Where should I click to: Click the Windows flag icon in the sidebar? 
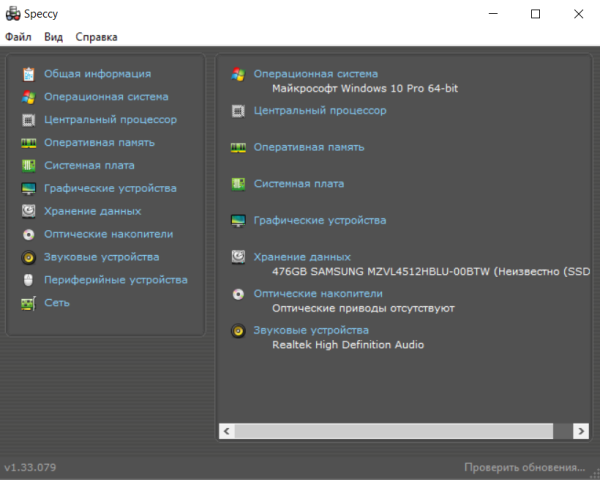point(29,97)
